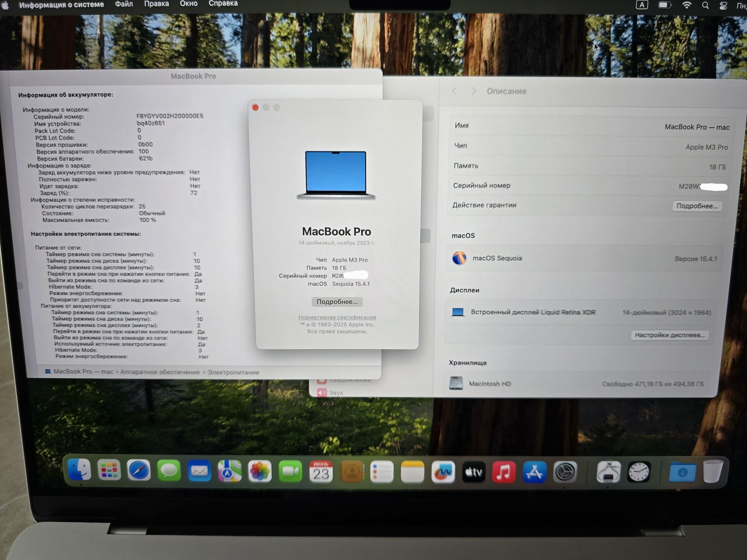Go back in Settings Описание pane
Viewport: 747px width, 560px height.
[x=455, y=91]
